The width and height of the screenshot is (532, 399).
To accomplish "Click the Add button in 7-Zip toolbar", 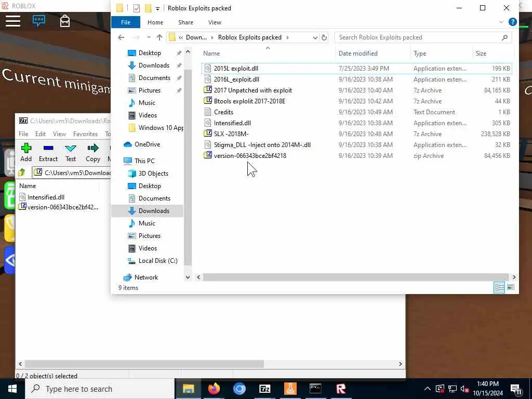I will [26, 152].
